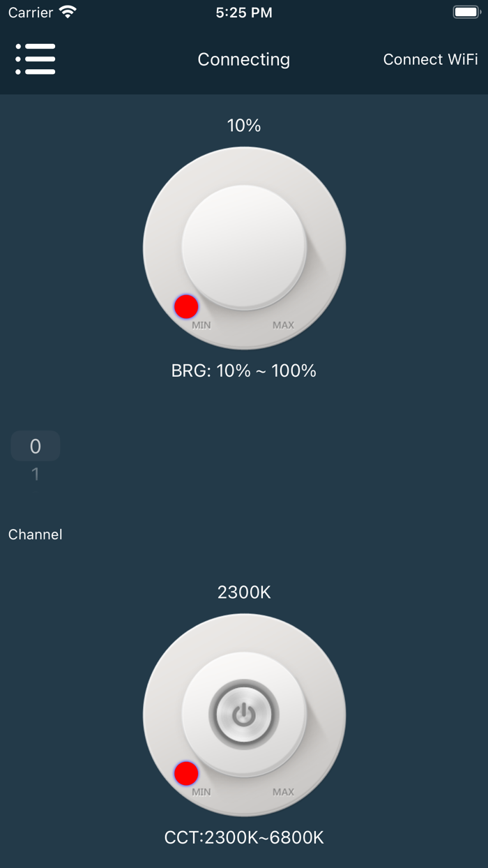
Task: Tap the Channel label
Action: pyautogui.click(x=36, y=534)
